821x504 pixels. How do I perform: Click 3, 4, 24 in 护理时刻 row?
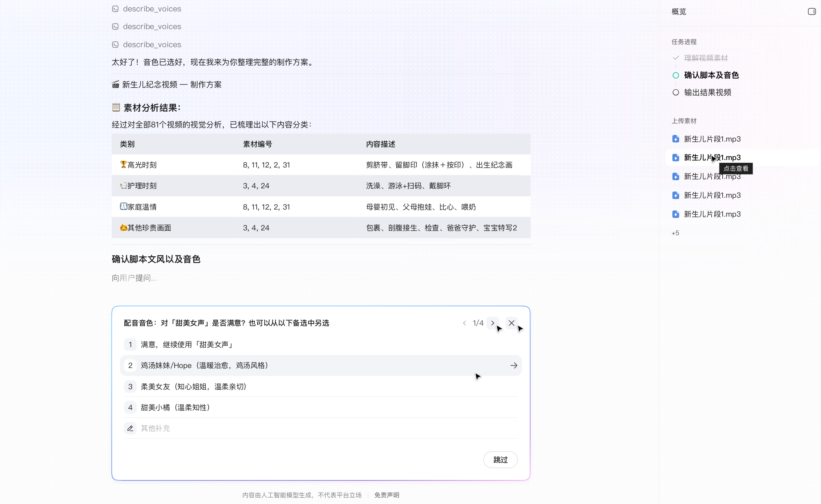[256, 186]
